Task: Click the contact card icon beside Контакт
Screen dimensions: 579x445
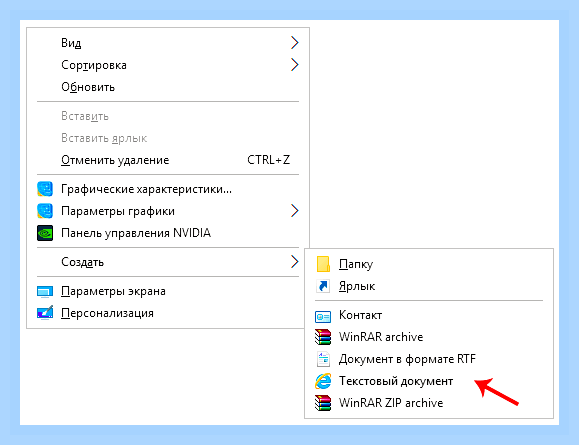Action: click(x=323, y=316)
